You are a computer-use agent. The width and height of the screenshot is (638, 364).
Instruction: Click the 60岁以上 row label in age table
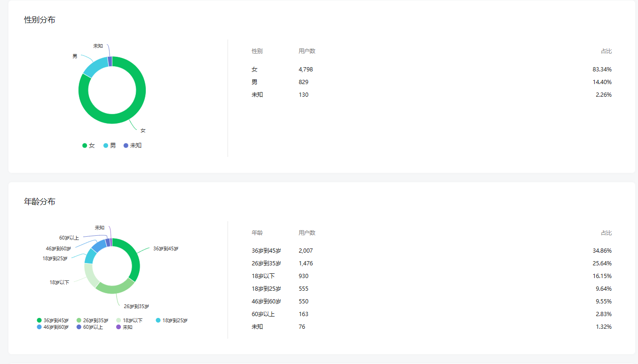coord(263,314)
